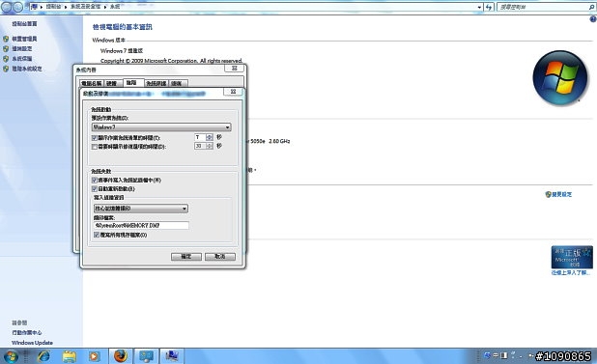Toggle display OS list time checkbox
597x364 pixels.
95,138
